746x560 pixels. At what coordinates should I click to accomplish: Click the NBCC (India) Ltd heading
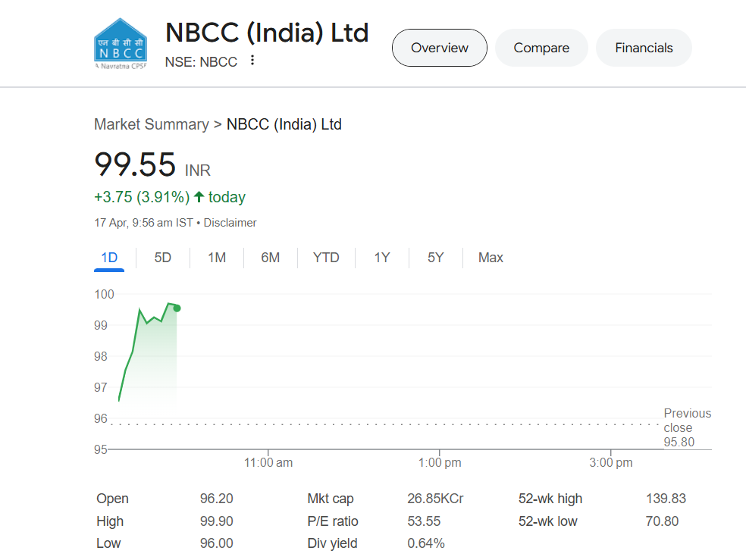pyautogui.click(x=267, y=33)
